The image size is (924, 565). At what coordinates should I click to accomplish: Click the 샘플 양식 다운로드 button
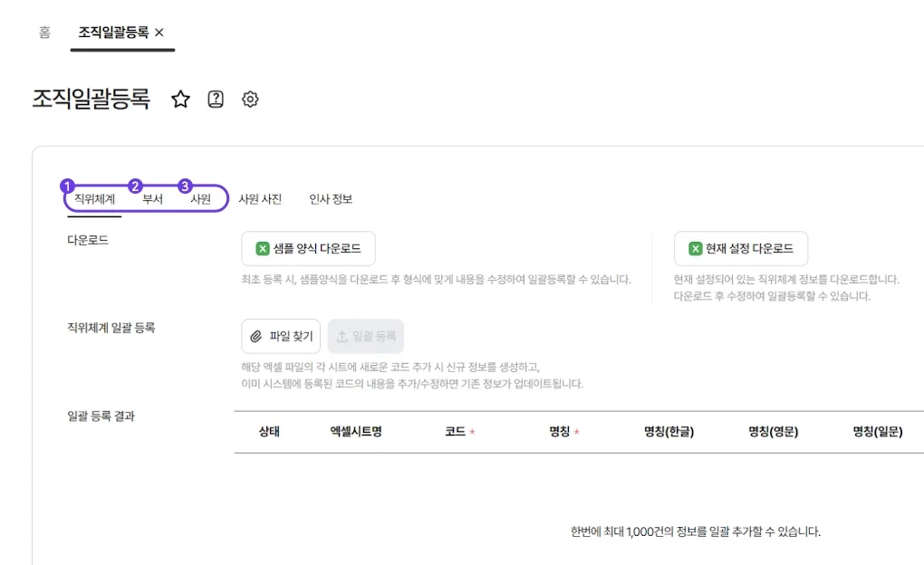click(308, 248)
